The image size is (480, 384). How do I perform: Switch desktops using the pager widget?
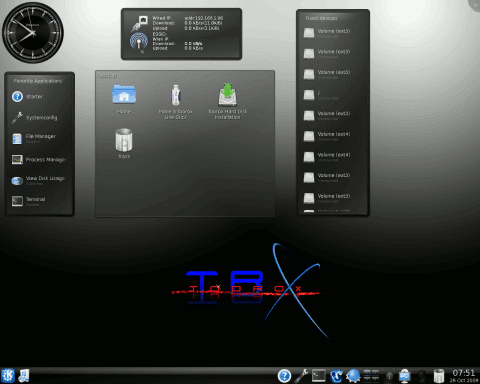[x=371, y=376]
